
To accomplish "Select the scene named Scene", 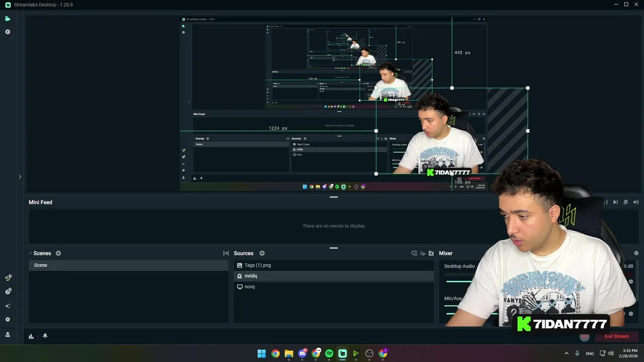I will coord(128,265).
